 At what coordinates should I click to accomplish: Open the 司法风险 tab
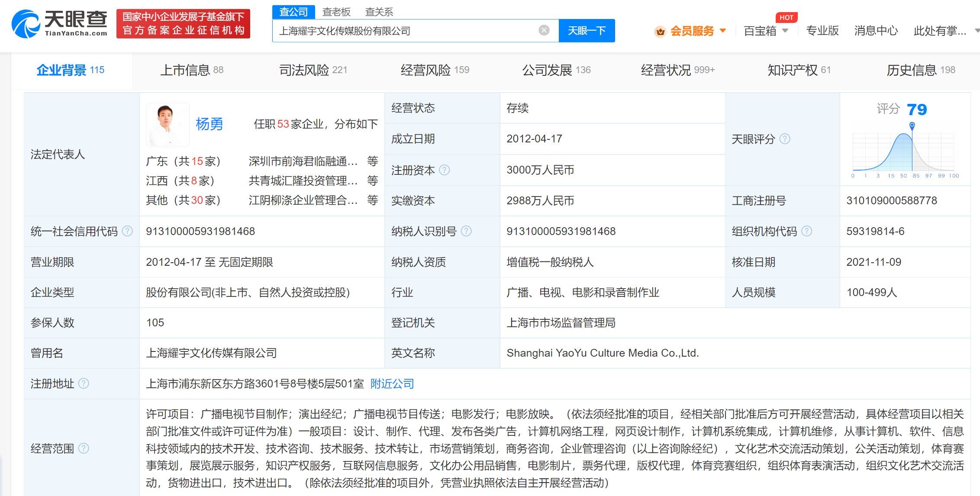point(313,70)
